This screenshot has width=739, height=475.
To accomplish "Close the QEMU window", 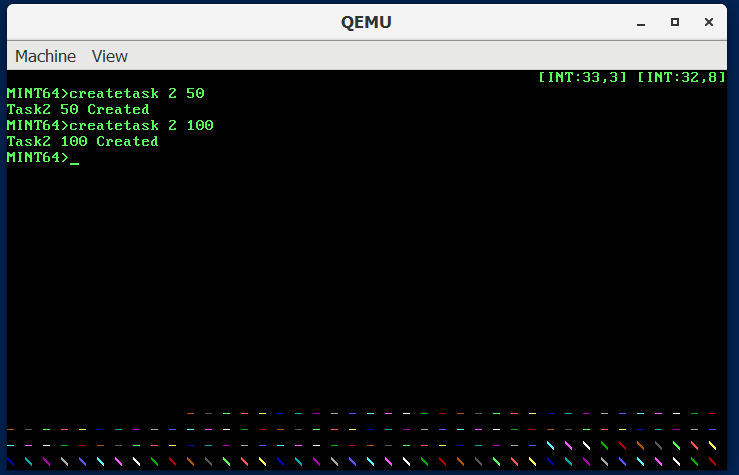I will [709, 21].
